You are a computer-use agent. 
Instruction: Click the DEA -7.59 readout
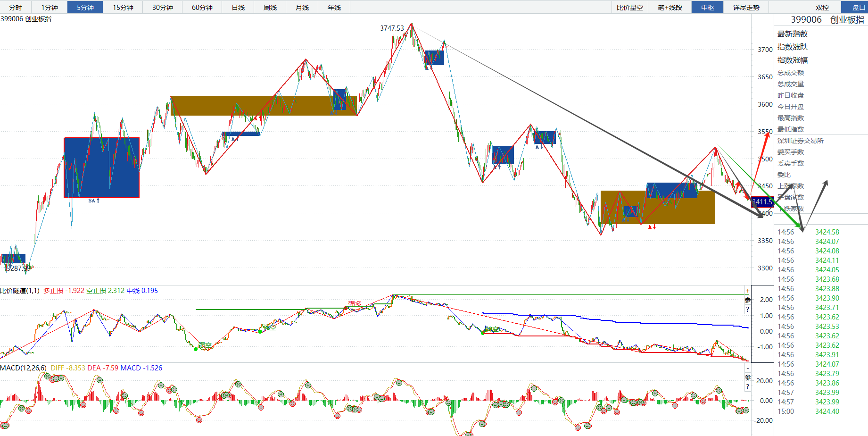(x=103, y=368)
